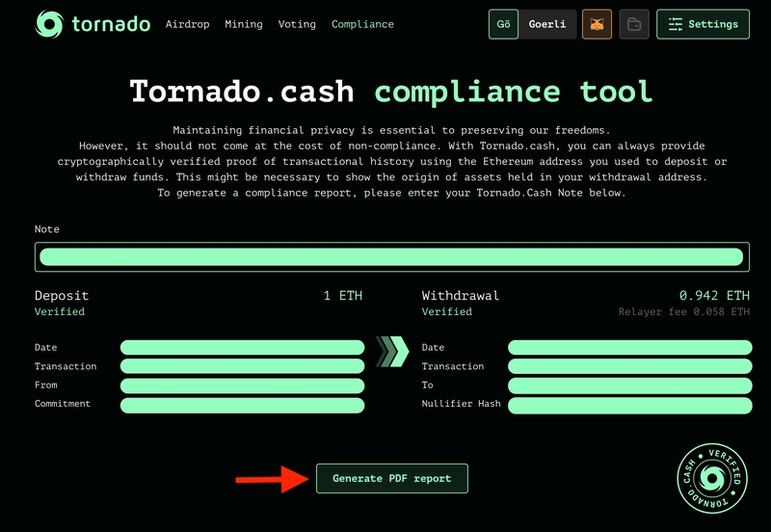Image resolution: width=771 pixels, height=532 pixels.
Task: Click the deposit Commitment value
Action: [x=242, y=405]
